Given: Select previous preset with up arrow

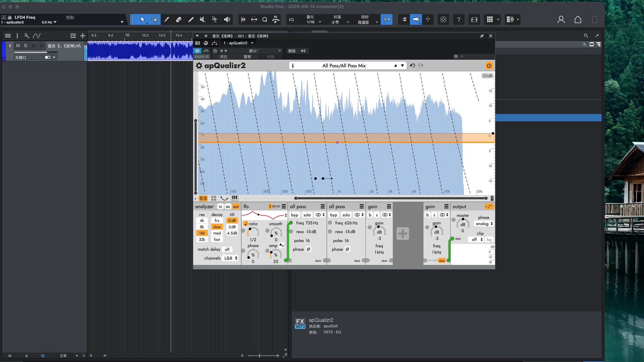Looking at the screenshot, I should click(x=395, y=66).
